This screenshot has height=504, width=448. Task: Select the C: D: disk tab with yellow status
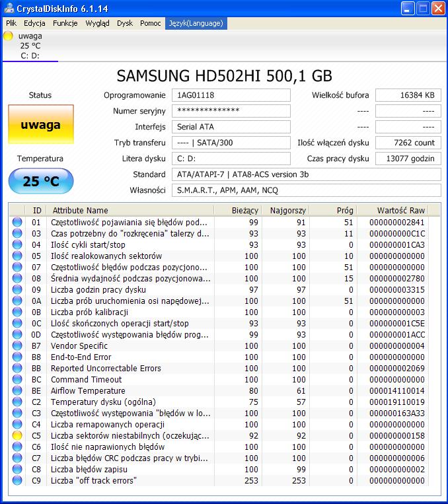click(x=30, y=46)
